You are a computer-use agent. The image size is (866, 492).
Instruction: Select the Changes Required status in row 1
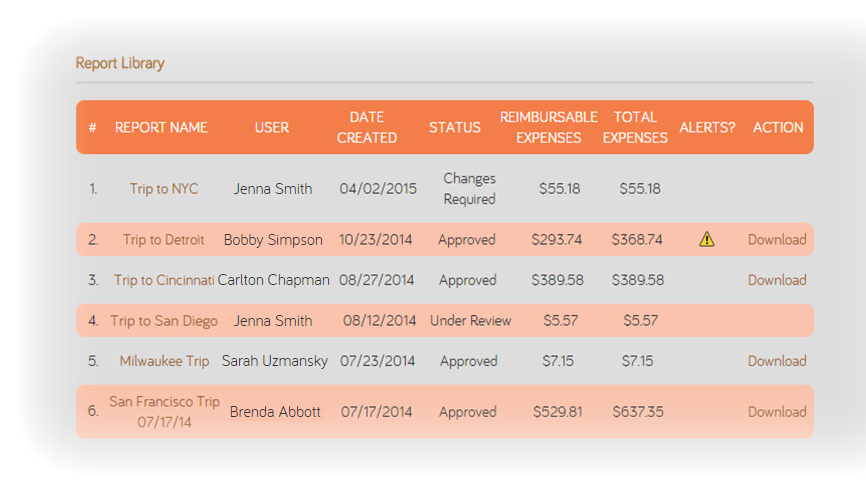[x=469, y=189]
